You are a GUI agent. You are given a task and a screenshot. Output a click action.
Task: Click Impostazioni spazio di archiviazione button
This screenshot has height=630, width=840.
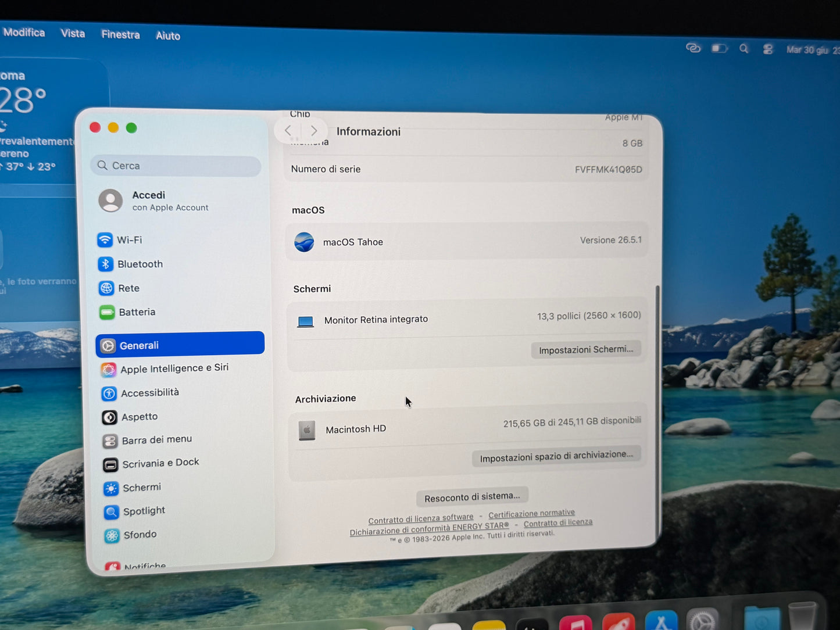tap(556, 456)
